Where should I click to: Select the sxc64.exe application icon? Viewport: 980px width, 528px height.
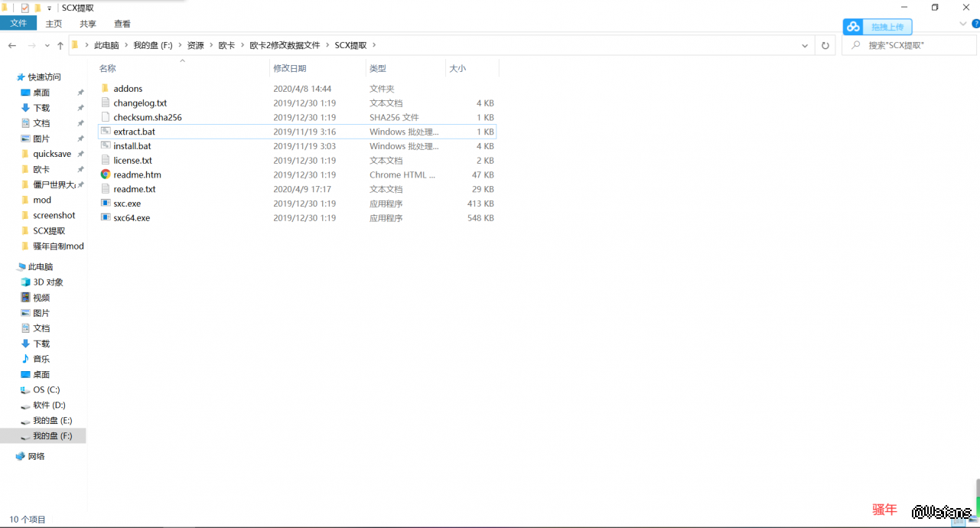[106, 218]
